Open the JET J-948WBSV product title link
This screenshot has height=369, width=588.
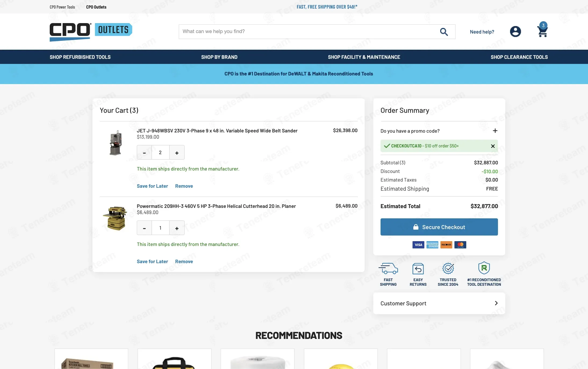click(217, 131)
